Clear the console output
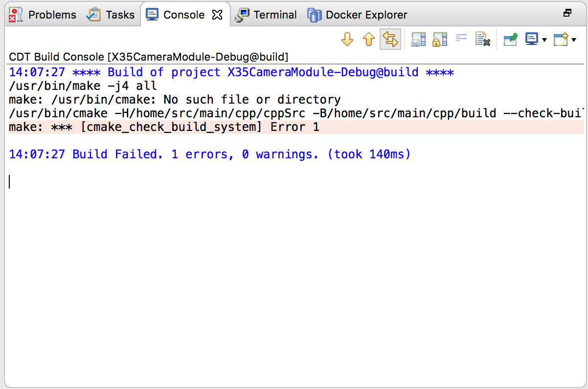 tap(483, 40)
